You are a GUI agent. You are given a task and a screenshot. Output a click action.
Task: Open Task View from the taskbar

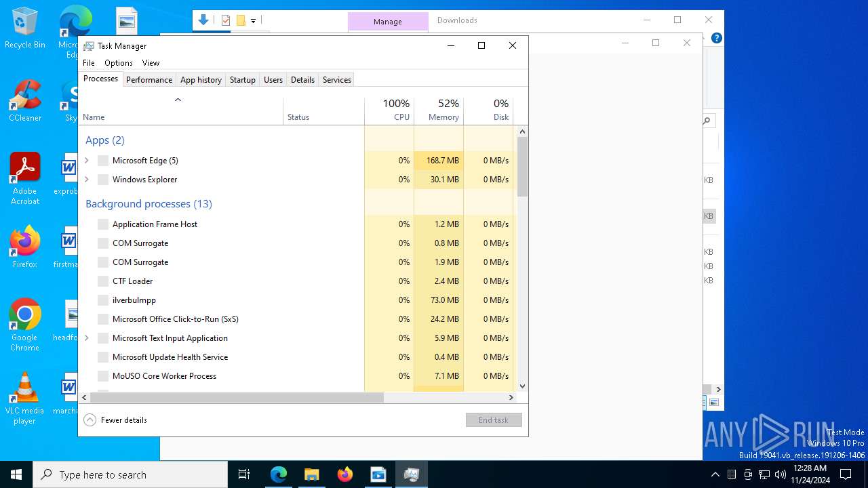[244, 474]
